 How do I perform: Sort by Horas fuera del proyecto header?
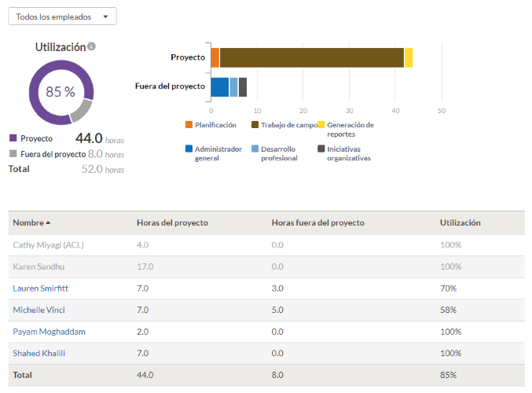tap(318, 223)
